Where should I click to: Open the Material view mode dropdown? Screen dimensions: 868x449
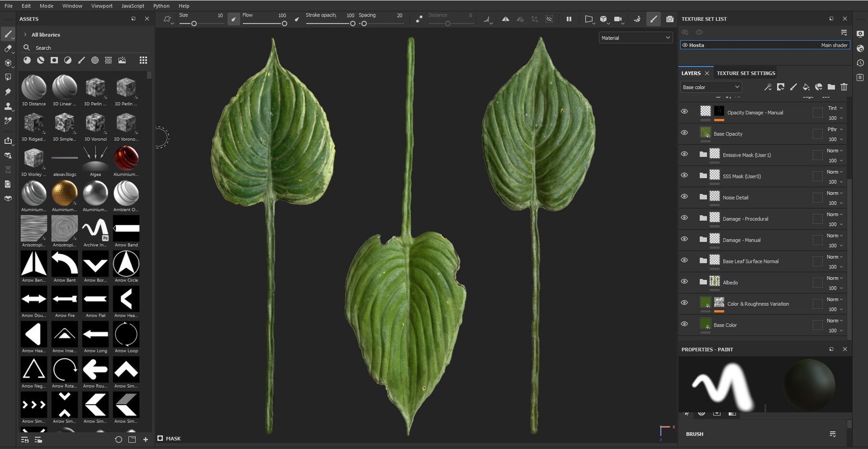click(x=636, y=38)
